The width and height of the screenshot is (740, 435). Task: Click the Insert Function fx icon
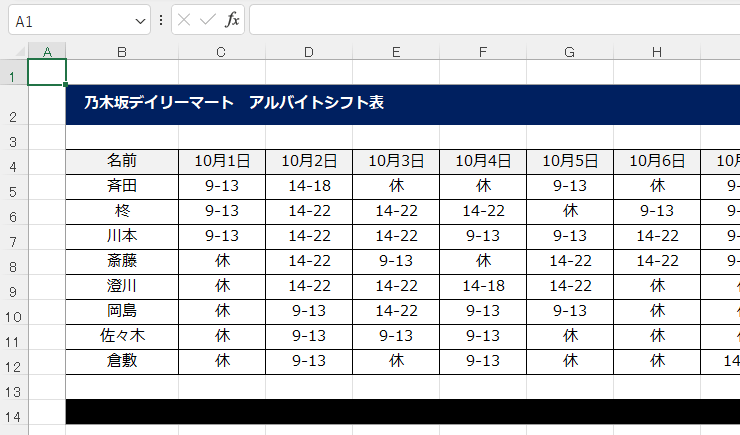pyautogui.click(x=232, y=20)
